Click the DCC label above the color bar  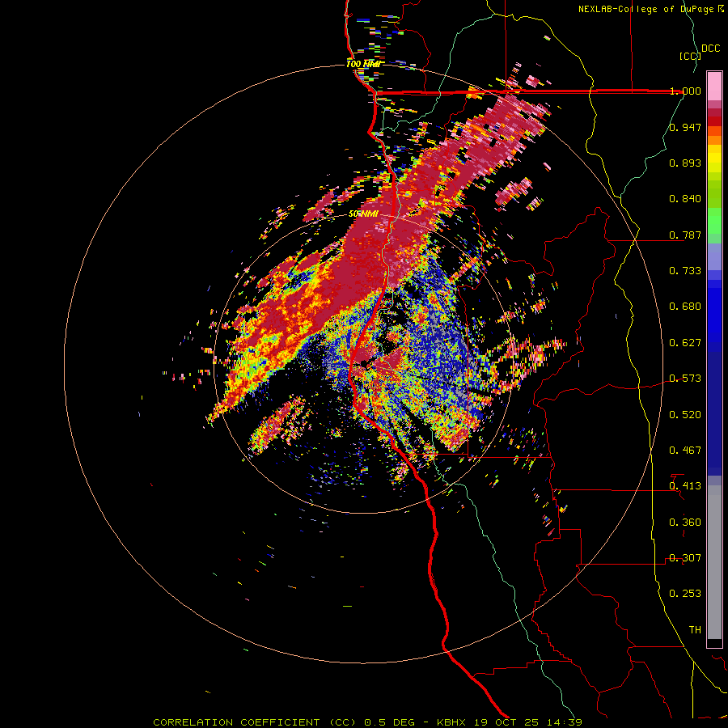[x=710, y=49]
